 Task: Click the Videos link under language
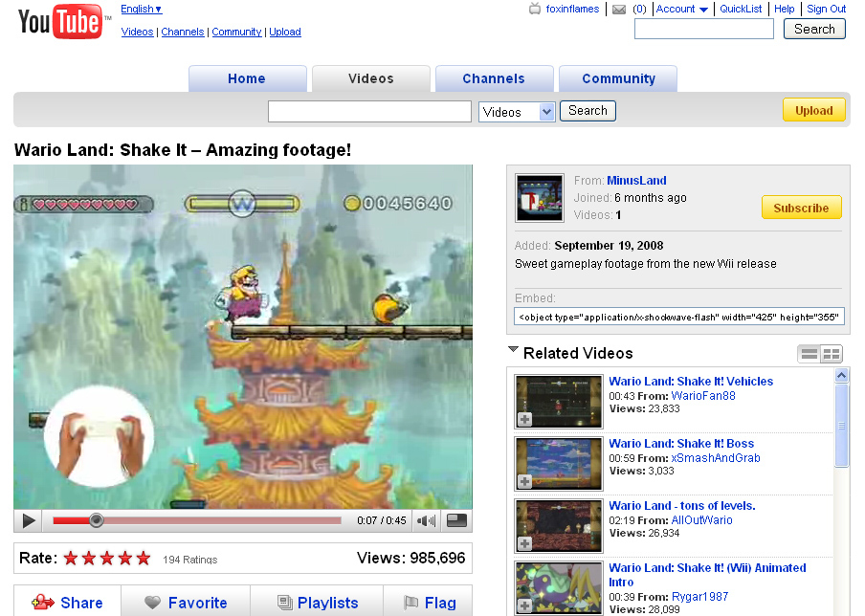pos(138,32)
